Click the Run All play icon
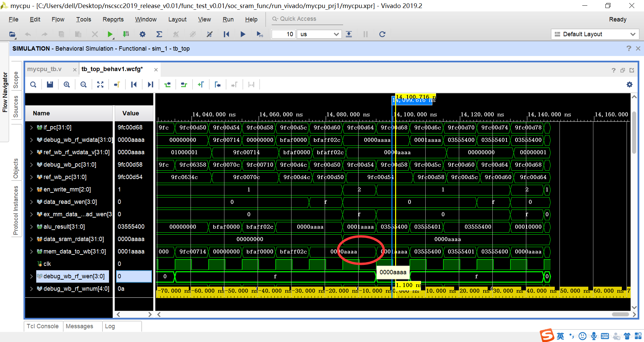 pos(243,34)
